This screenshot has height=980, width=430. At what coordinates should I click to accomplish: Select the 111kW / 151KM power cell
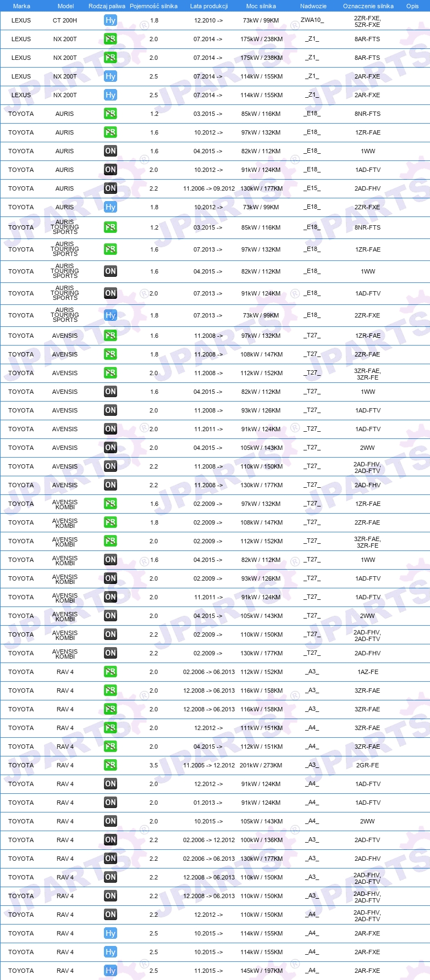click(261, 728)
